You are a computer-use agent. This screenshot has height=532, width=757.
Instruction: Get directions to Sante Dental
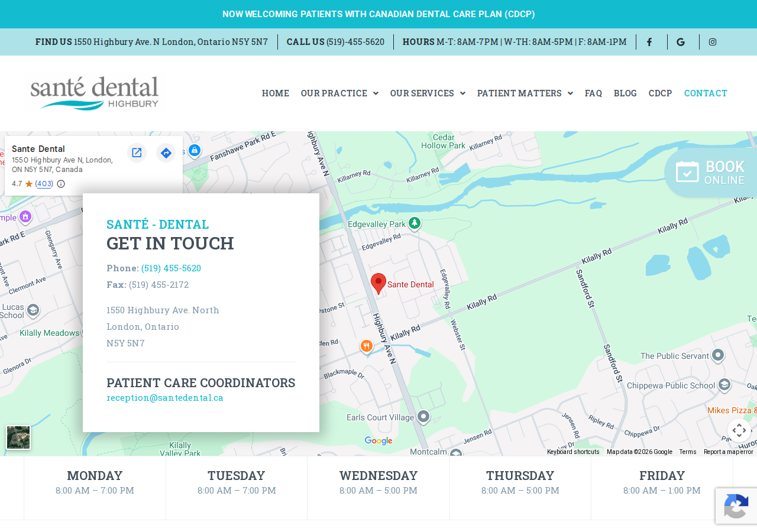[x=166, y=153]
